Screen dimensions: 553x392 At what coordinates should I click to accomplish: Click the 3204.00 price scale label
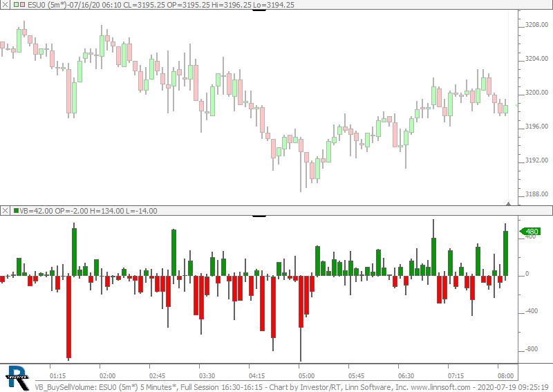click(537, 59)
